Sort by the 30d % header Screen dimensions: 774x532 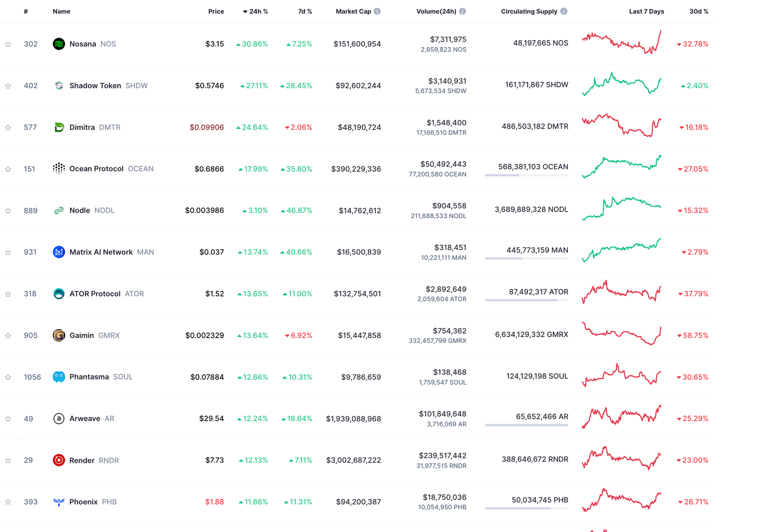click(x=699, y=12)
